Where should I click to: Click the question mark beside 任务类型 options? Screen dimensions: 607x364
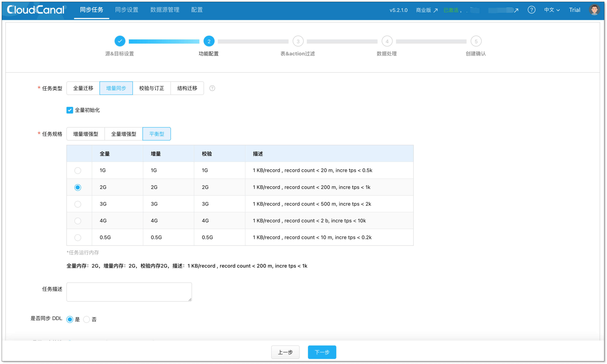point(212,88)
